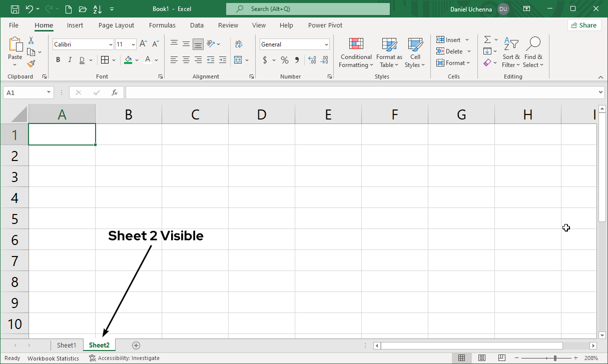Apply the Comma Style format

tap(297, 60)
